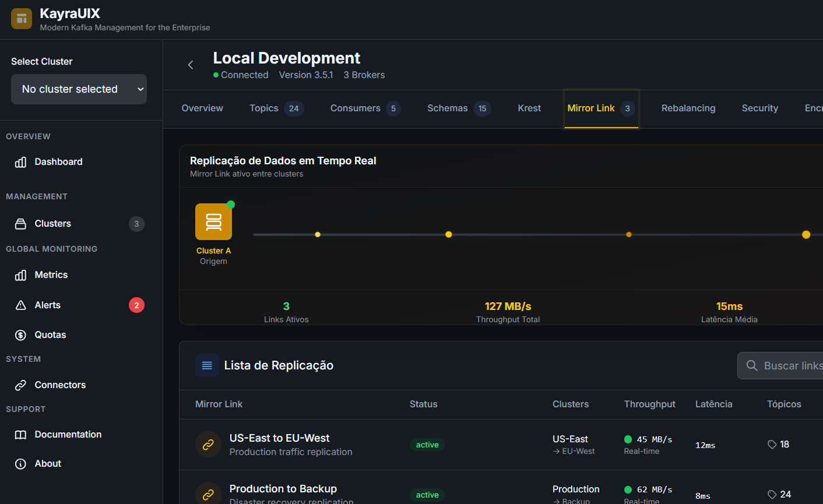This screenshot has height=504, width=823.
Task: Click the Production to Backup link icon
Action: coord(208,495)
